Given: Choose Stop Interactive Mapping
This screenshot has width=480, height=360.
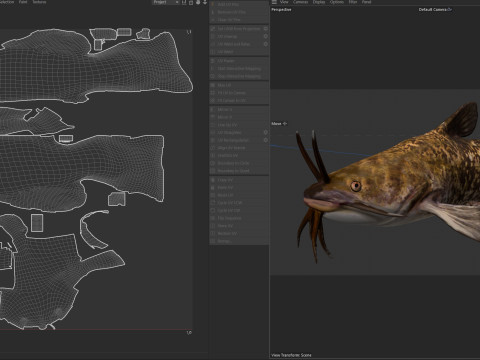Looking at the screenshot, I should pos(239,76).
